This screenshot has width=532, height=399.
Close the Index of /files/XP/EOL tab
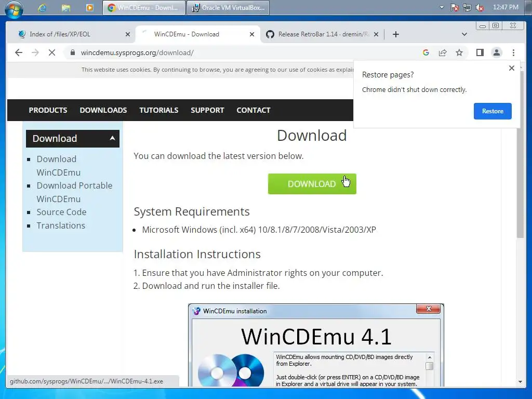[x=128, y=34]
